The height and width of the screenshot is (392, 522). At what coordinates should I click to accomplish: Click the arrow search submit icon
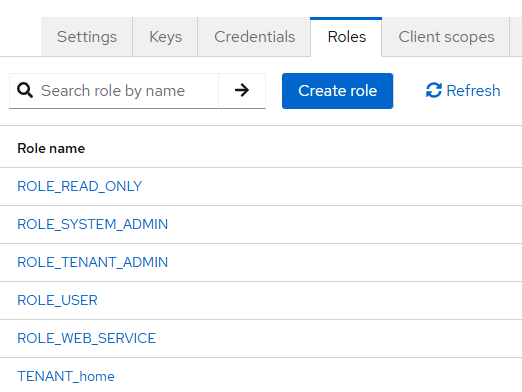(x=242, y=90)
